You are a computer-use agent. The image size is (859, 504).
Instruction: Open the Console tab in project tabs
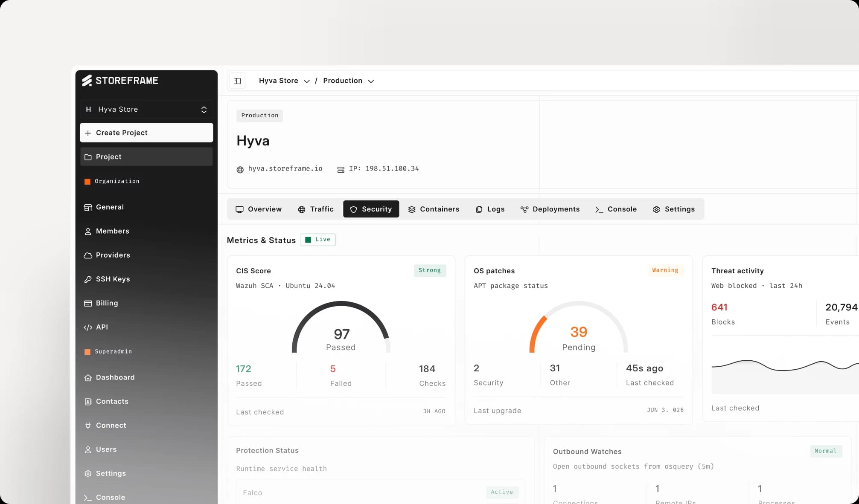[616, 209]
